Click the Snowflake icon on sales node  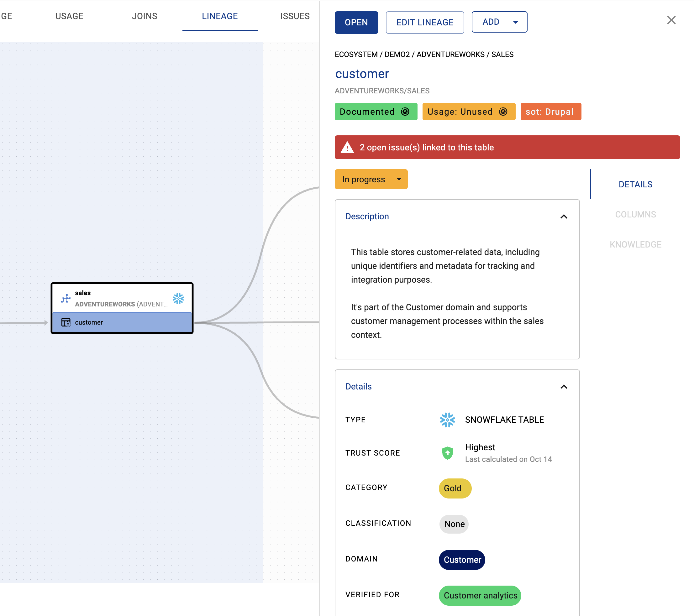[178, 299]
